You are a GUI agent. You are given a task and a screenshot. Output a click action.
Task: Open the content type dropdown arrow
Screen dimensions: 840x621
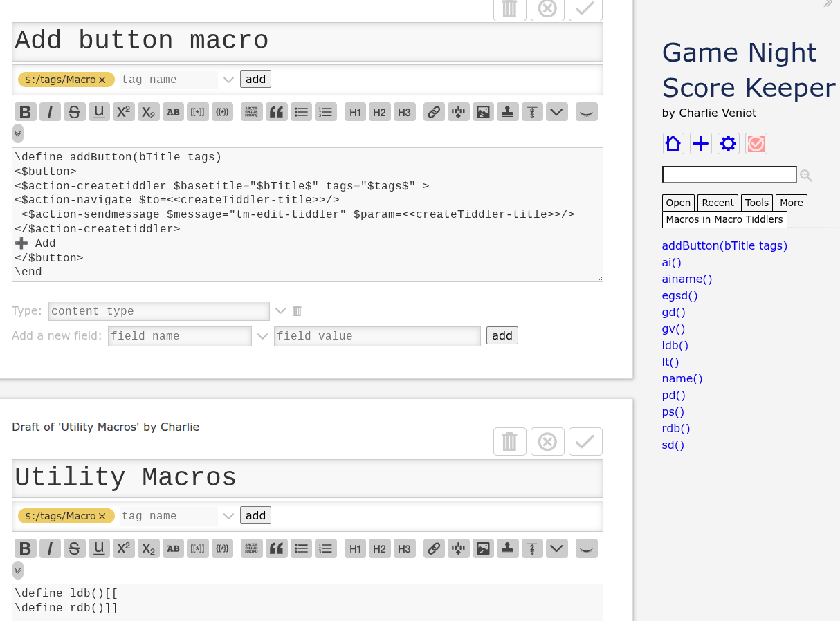click(280, 311)
